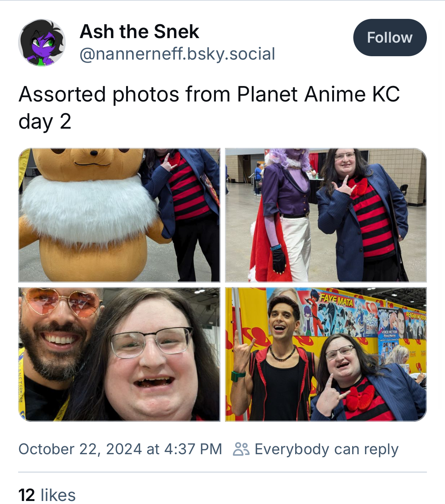The width and height of the screenshot is (445, 504).
Task: Click the green wristband in fourth photo
Action: [x=239, y=376]
